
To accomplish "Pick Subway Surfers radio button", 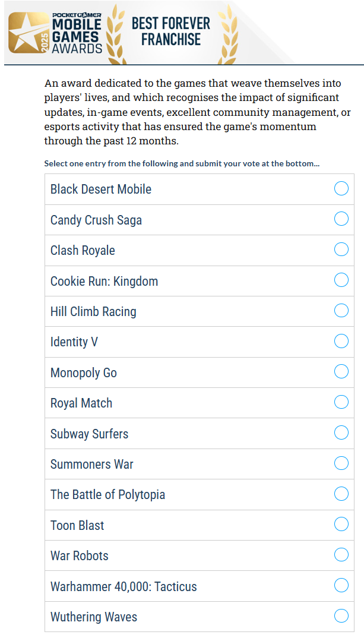I will pyautogui.click(x=341, y=433).
